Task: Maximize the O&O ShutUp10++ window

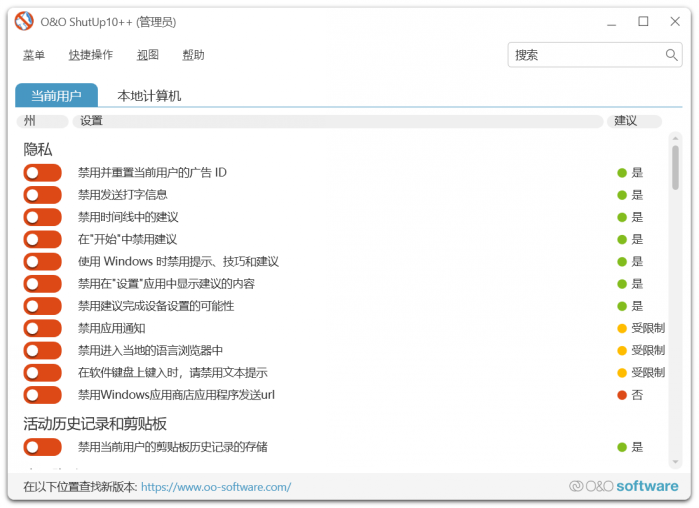Action: coord(643,21)
